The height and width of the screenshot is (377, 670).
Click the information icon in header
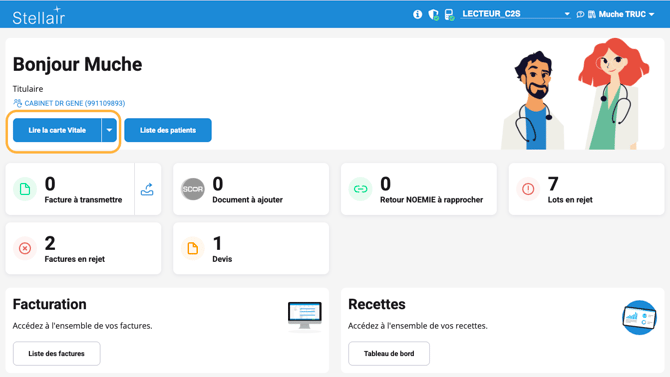pyautogui.click(x=417, y=15)
